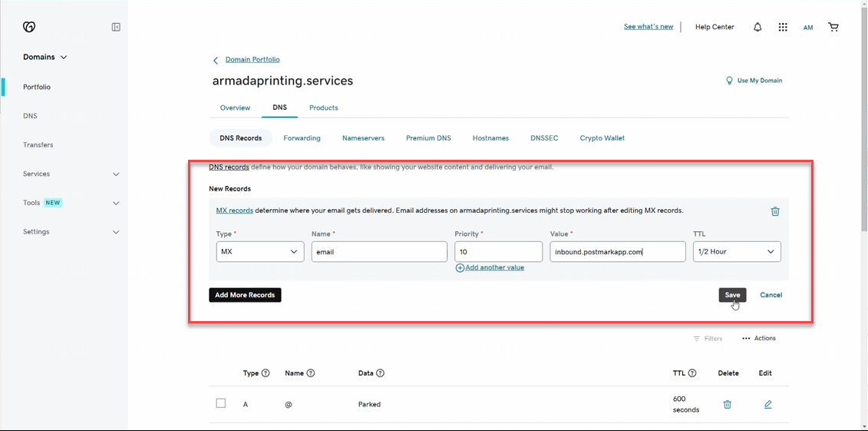The width and height of the screenshot is (868, 431).
Task: Click the TTL column help icon
Action: pyautogui.click(x=692, y=373)
